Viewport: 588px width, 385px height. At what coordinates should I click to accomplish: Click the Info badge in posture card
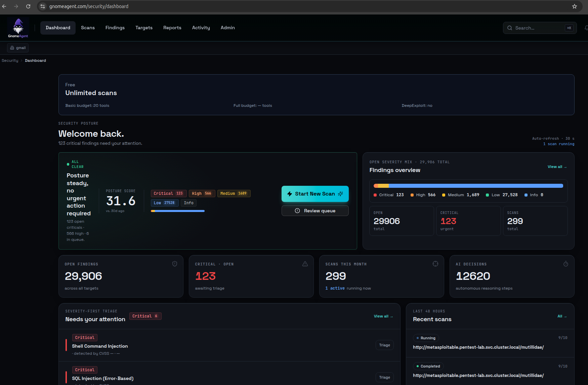click(188, 203)
